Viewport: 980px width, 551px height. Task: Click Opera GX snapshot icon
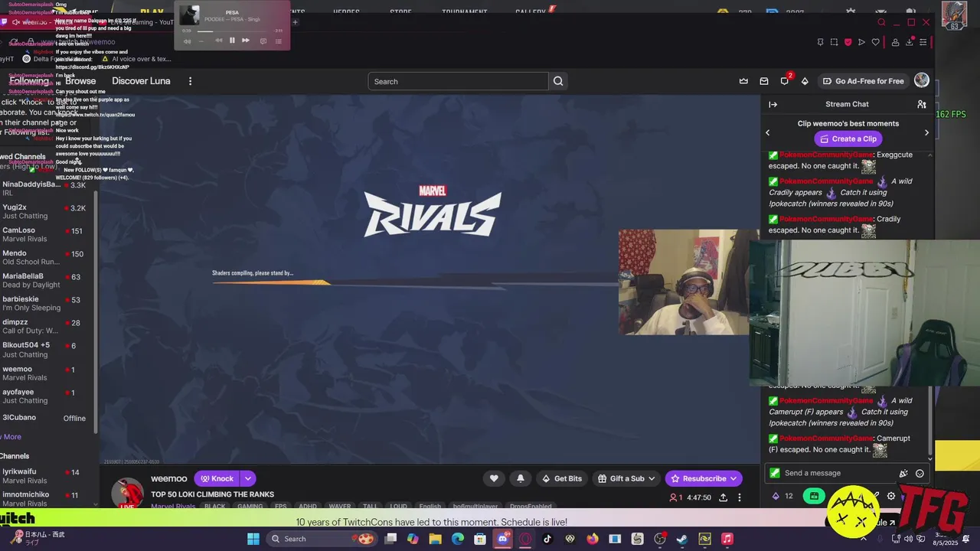pyautogui.click(x=834, y=42)
